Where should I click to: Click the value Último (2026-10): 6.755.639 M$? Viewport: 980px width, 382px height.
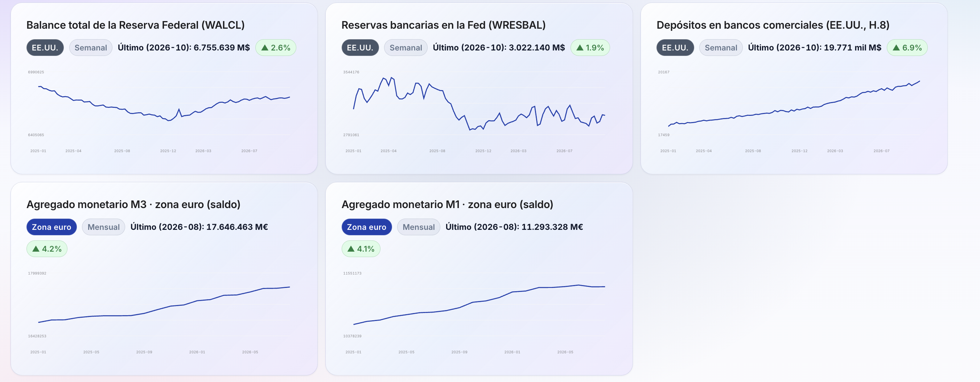(x=184, y=48)
